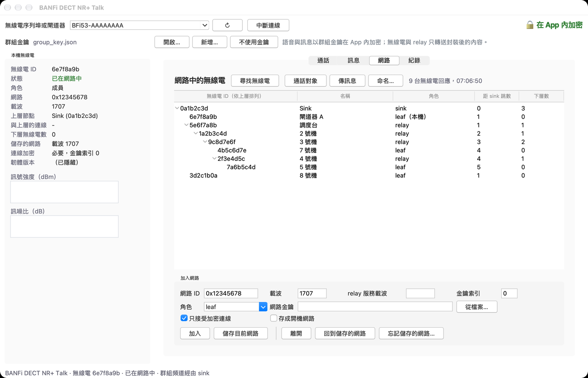
Task: Switch to the 訊息 tab
Action: pyautogui.click(x=354, y=60)
